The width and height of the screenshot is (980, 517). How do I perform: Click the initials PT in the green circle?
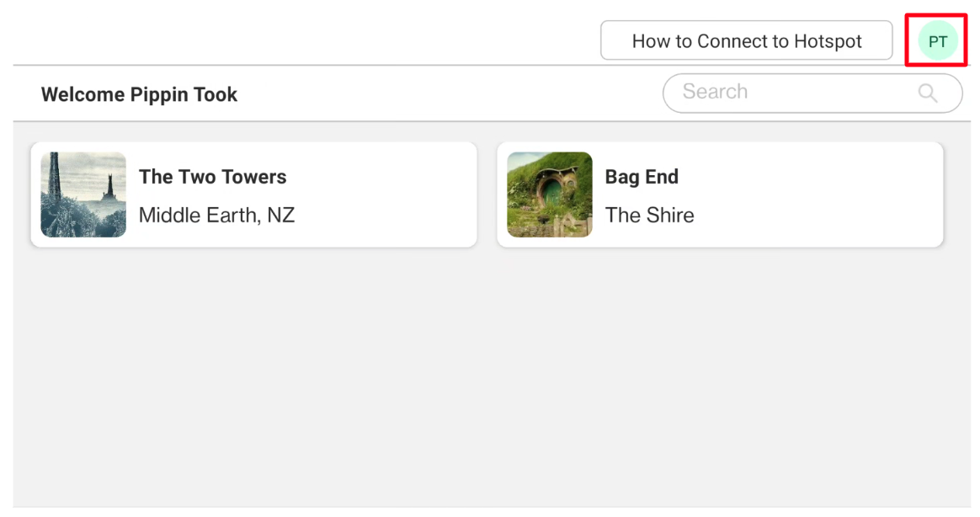(938, 42)
